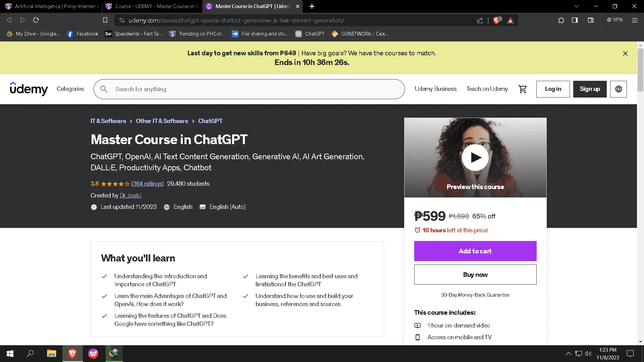Image resolution: width=644 pixels, height=362 pixels.
Task: Open the Categories menu
Action: coord(70,89)
